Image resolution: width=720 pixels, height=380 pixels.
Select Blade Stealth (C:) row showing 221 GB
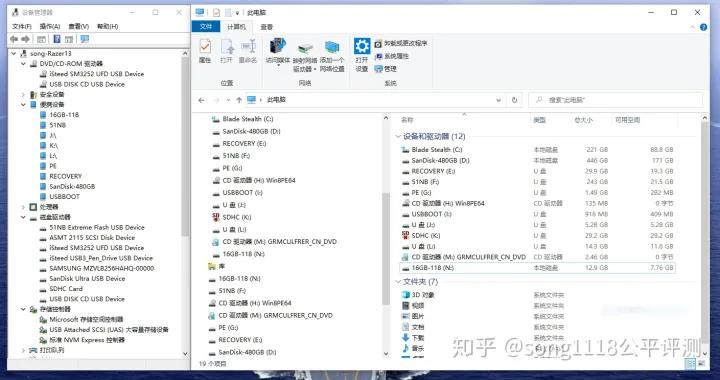point(537,150)
